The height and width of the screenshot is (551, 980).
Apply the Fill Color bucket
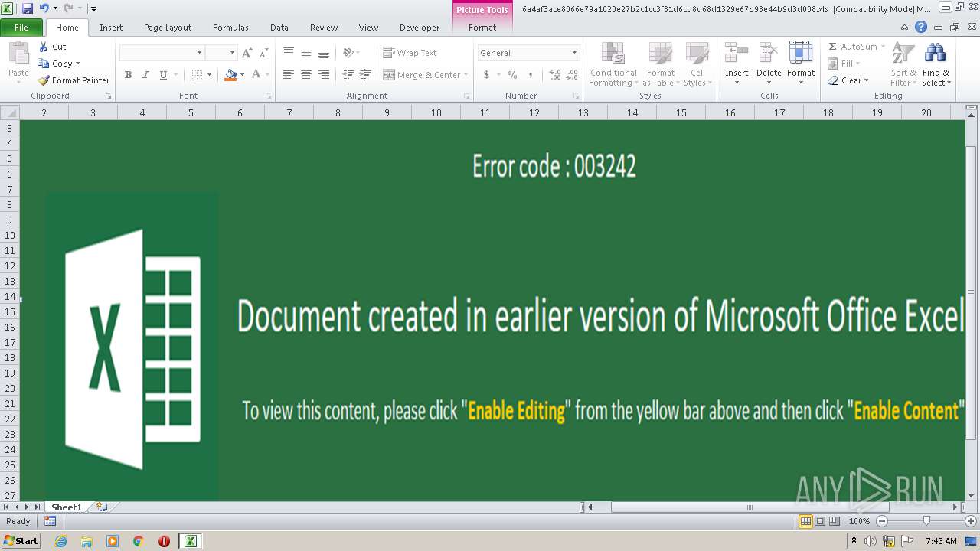(x=230, y=75)
